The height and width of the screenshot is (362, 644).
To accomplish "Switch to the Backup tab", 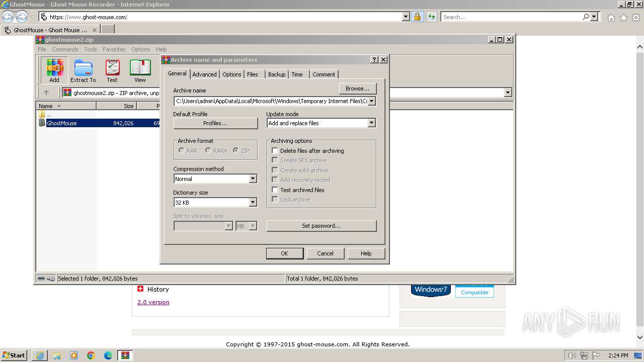I will [x=277, y=74].
